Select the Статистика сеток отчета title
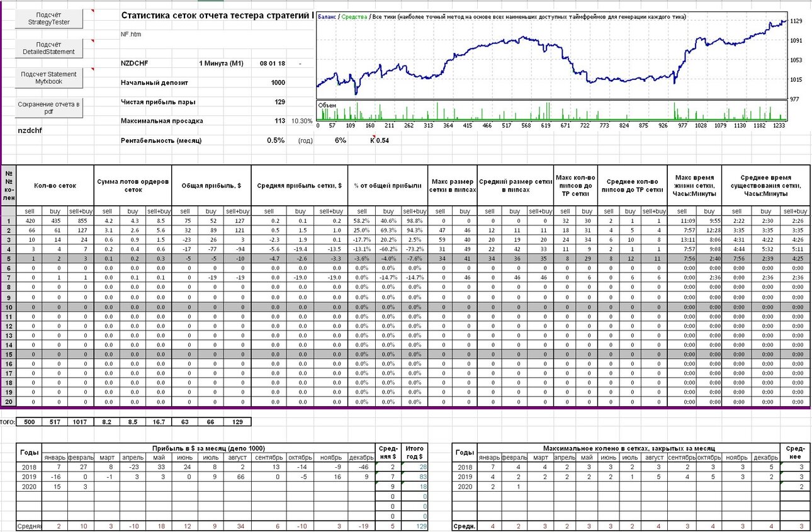The height and width of the screenshot is (532, 812). [217, 15]
